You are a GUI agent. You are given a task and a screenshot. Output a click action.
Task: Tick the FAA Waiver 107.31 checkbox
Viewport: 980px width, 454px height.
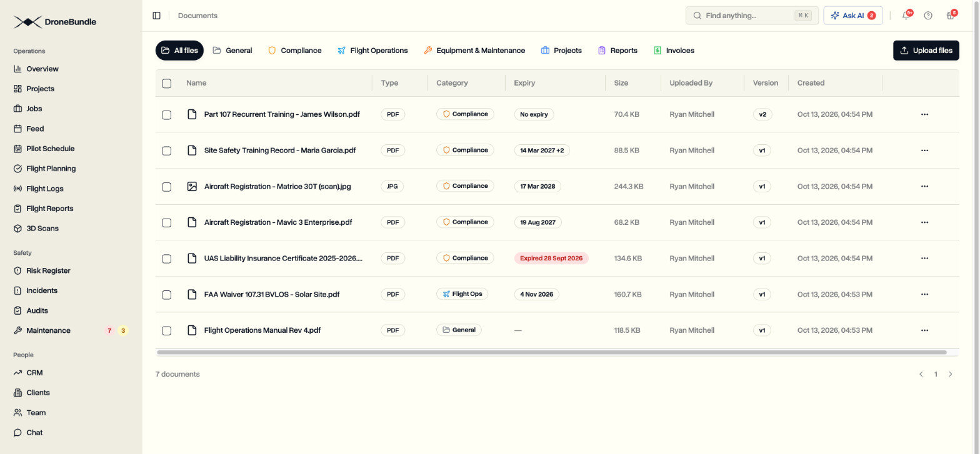(x=167, y=294)
